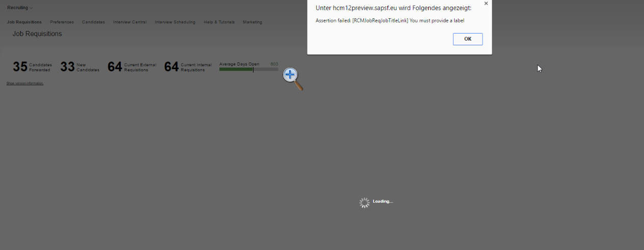Click the Show version information link

[25, 83]
